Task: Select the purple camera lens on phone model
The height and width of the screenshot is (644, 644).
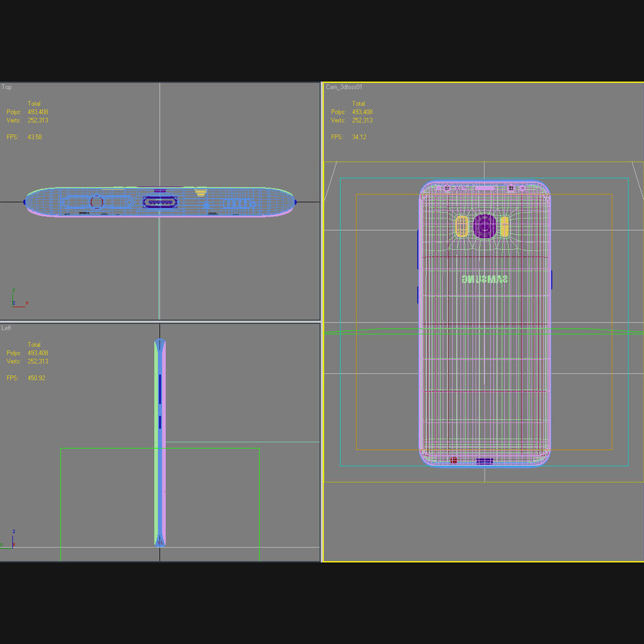Action: click(485, 226)
